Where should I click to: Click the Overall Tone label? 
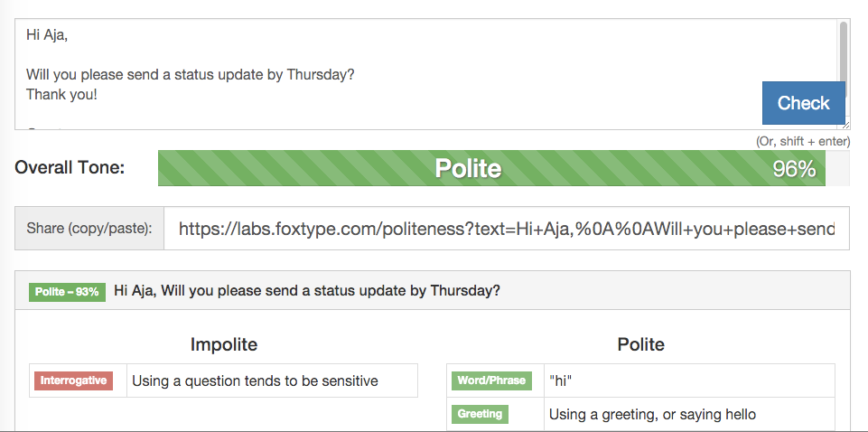70,167
